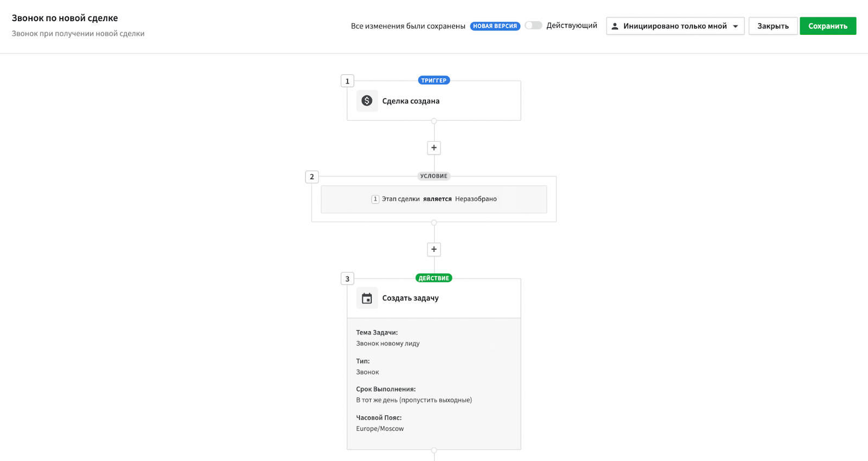Screen dimensions: 868x461
Task: Open the Этап сделки является Неразобрано condition
Action: [434, 199]
